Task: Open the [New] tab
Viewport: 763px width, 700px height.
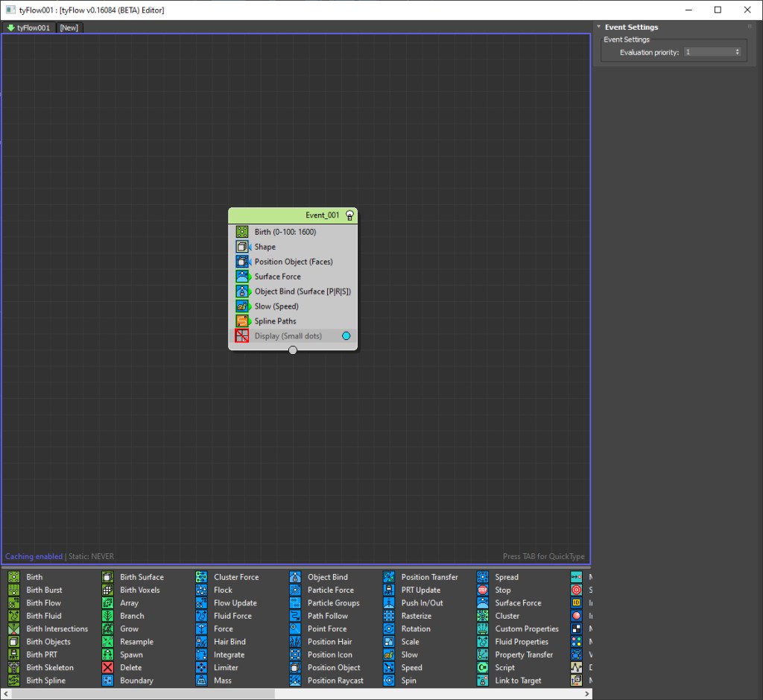Action: (69, 28)
